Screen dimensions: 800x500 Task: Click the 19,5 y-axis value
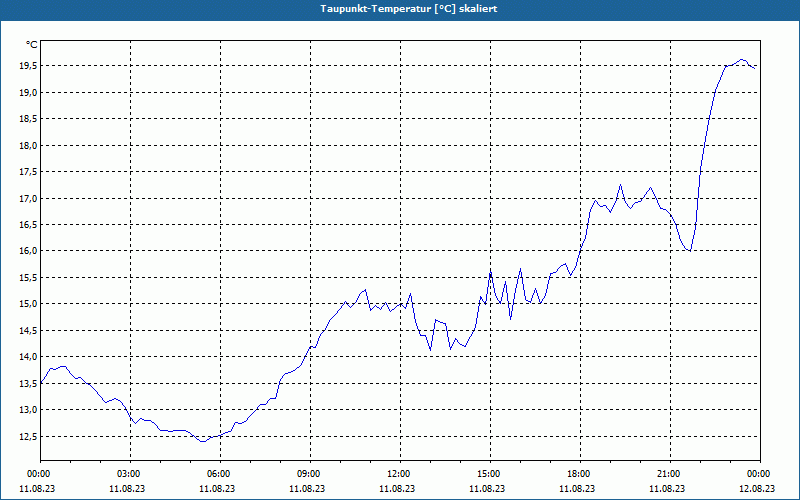[x=28, y=66]
